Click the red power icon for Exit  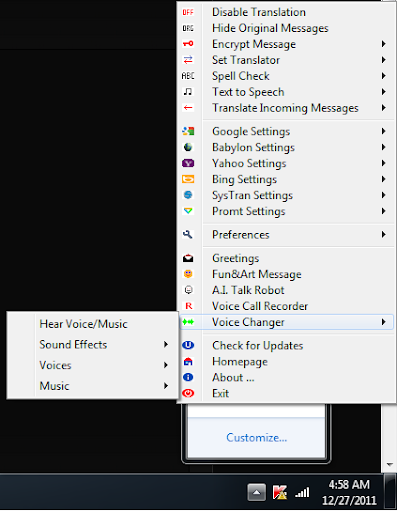click(x=188, y=393)
